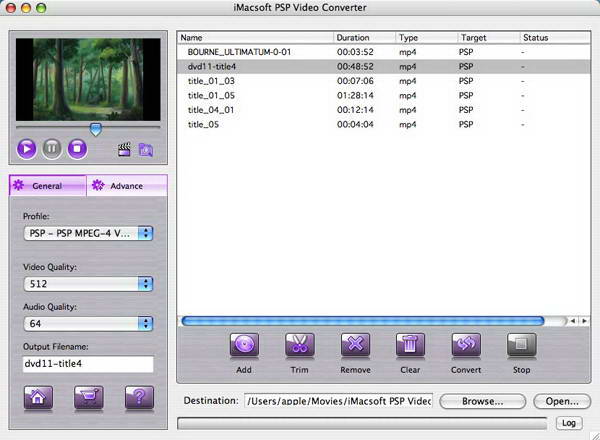Screen dimensions: 600x440
Task: Click the Open... button
Action: (562, 401)
